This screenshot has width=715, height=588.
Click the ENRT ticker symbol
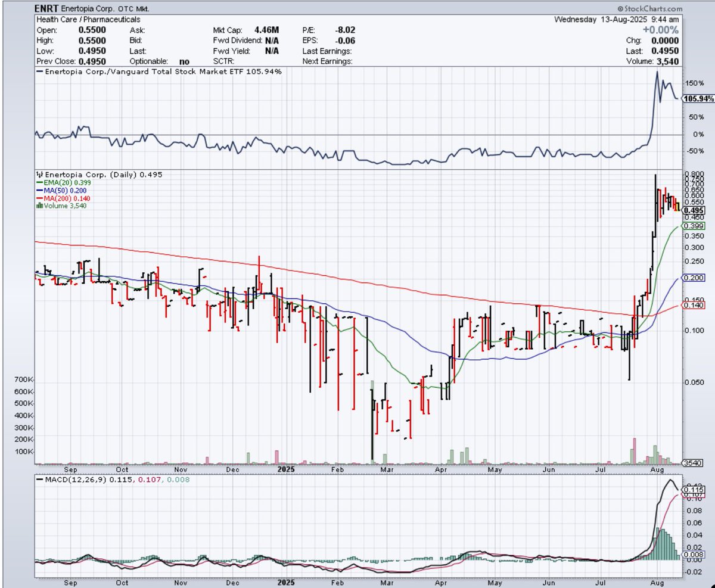(46, 10)
